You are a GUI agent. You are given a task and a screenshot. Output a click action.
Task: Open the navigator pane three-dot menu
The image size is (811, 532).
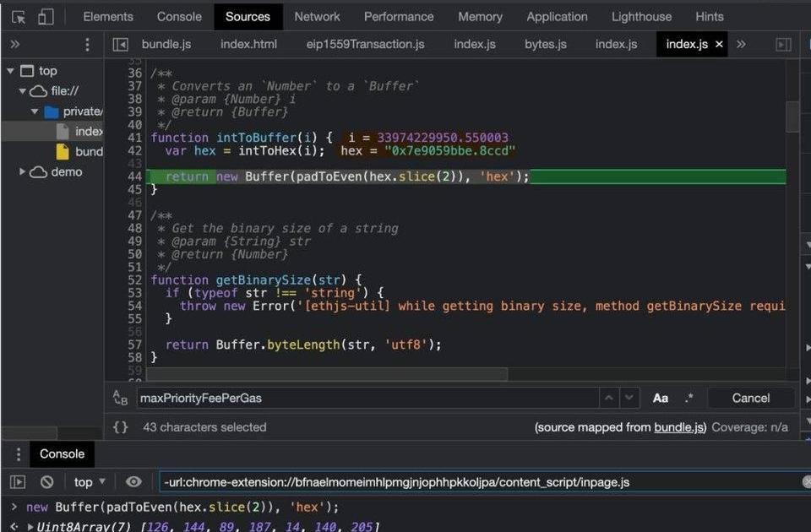[x=87, y=45]
